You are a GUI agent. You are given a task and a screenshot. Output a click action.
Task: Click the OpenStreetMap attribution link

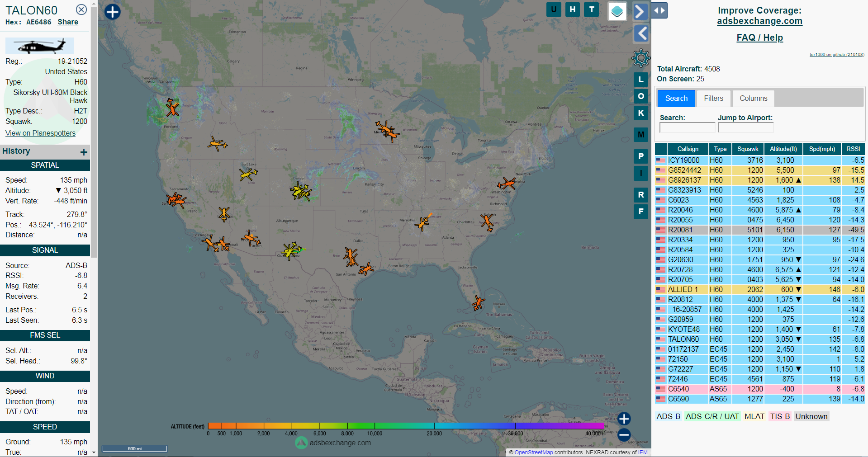click(x=533, y=452)
